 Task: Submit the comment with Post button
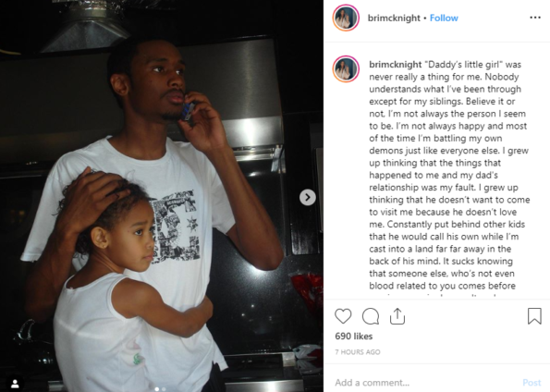click(x=532, y=382)
